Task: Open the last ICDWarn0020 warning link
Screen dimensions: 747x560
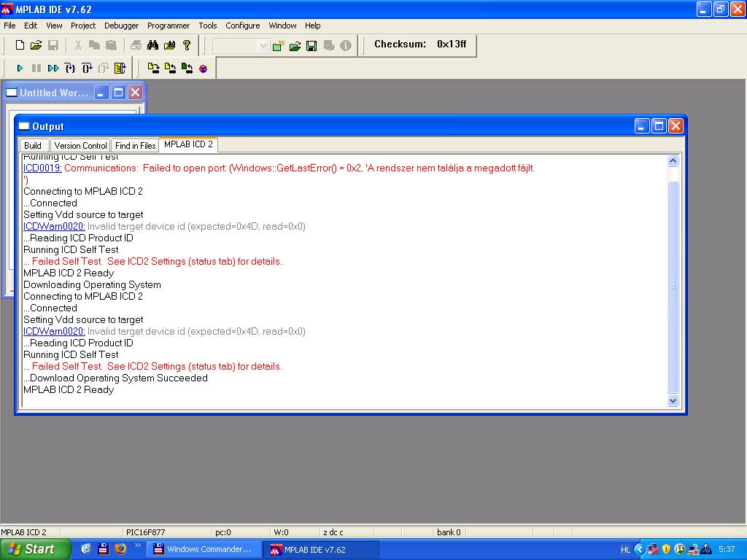Action: (54, 332)
